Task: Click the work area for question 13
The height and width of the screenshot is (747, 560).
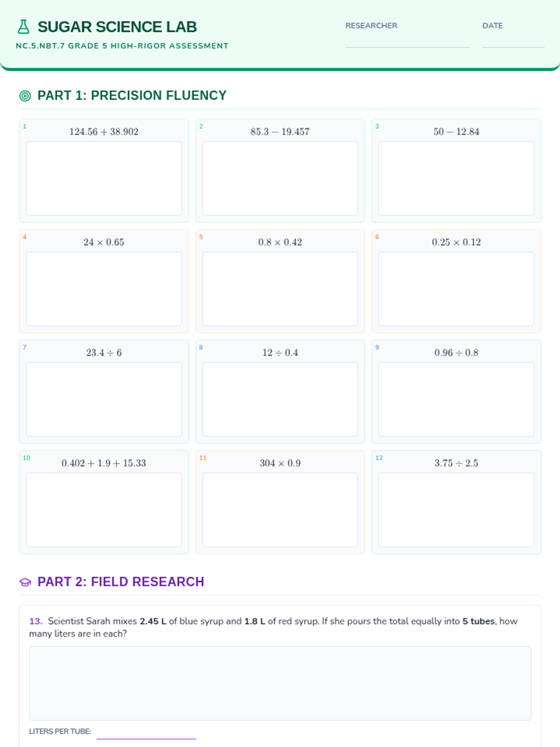Action: coord(280,683)
